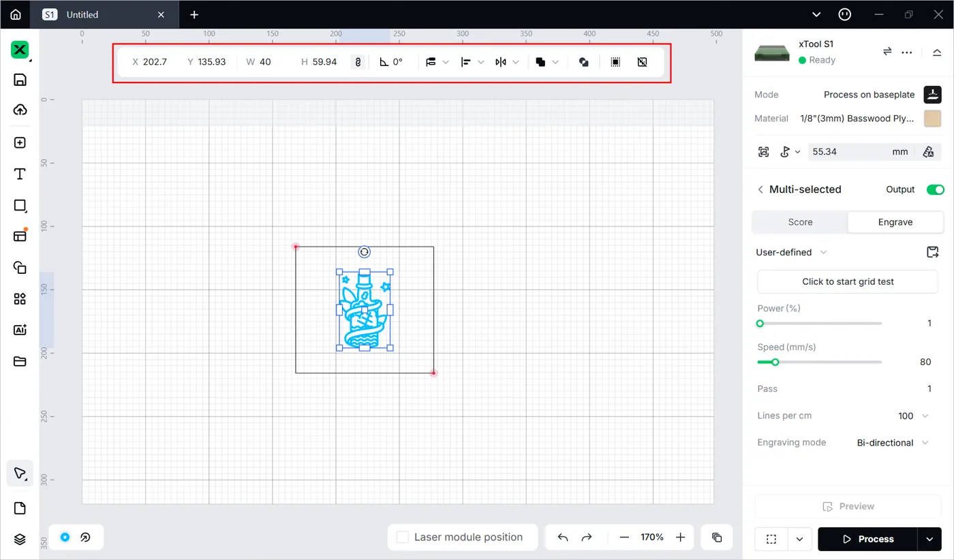Open the cloud upload icon in sidebar
The width and height of the screenshot is (954, 560).
pos(20,110)
